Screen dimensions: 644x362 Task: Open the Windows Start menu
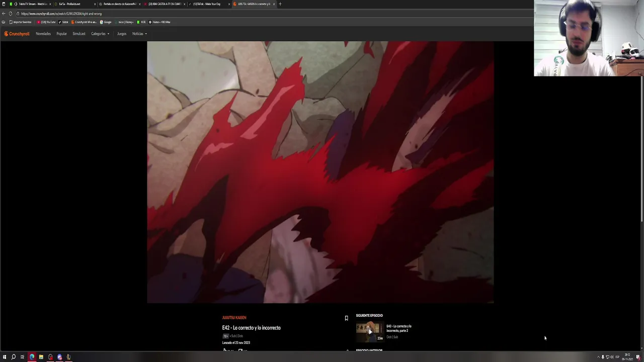tap(4, 357)
